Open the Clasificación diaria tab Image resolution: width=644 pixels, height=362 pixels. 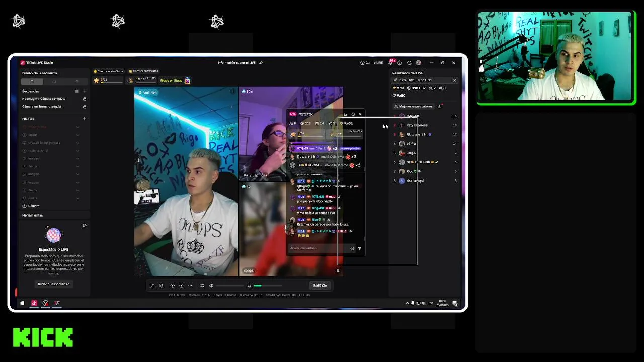coord(108,71)
